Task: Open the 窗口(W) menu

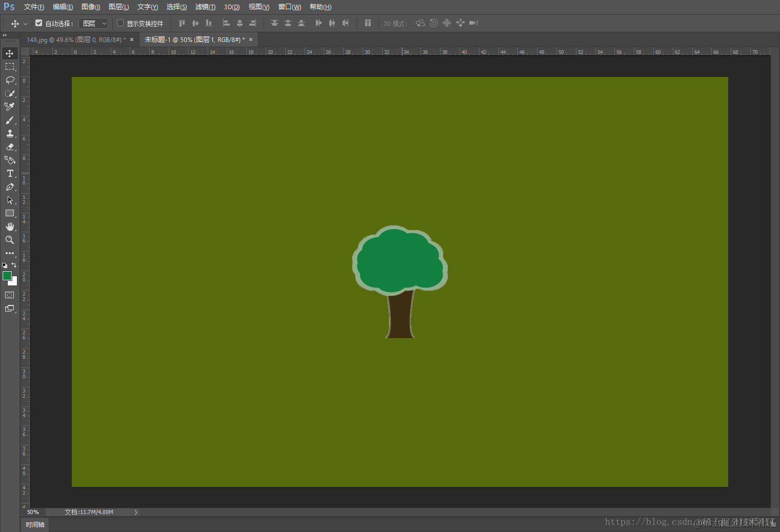Action: 290,7
